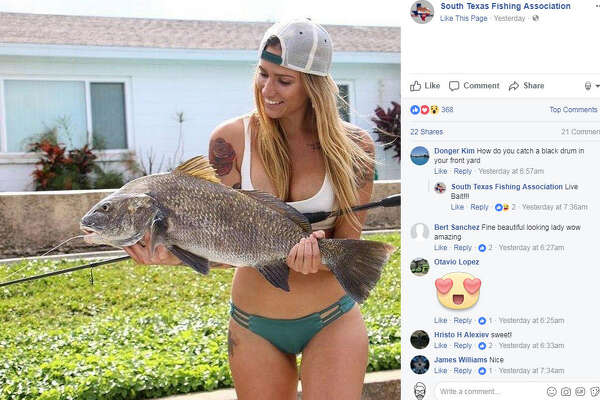Click the GIF icon in comment box
Image resolution: width=600 pixels, height=400 pixels.
click(x=580, y=391)
